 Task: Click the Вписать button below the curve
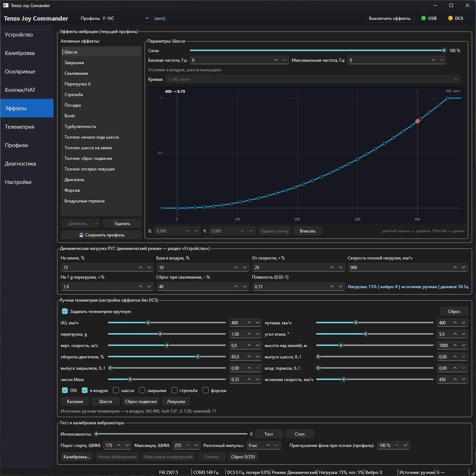coord(308,231)
